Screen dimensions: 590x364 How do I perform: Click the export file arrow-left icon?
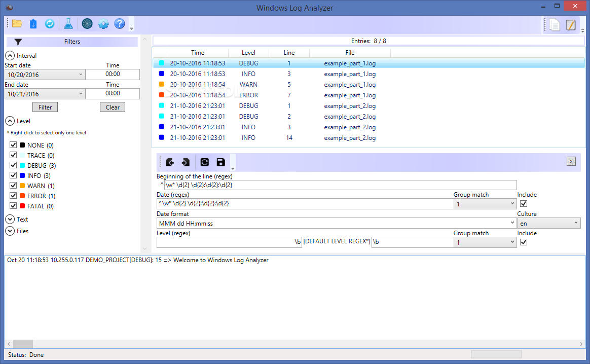click(170, 162)
